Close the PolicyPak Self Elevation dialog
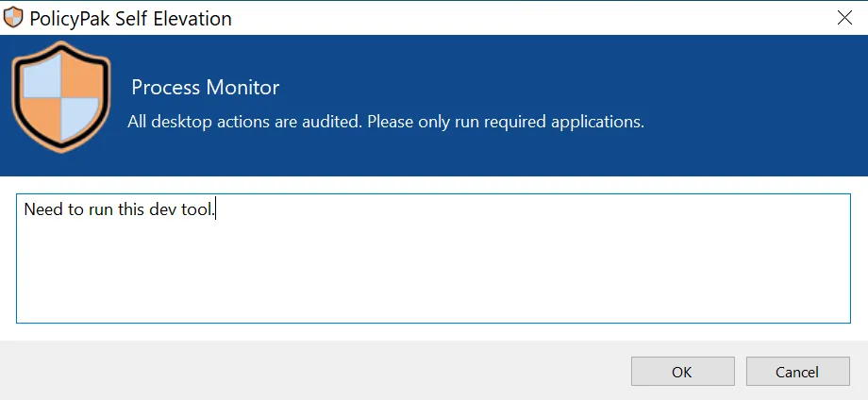 coord(844,18)
